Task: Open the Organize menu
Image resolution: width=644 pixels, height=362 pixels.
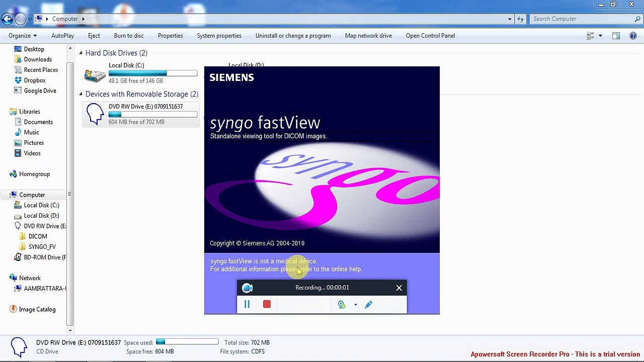Action: pyautogui.click(x=23, y=36)
